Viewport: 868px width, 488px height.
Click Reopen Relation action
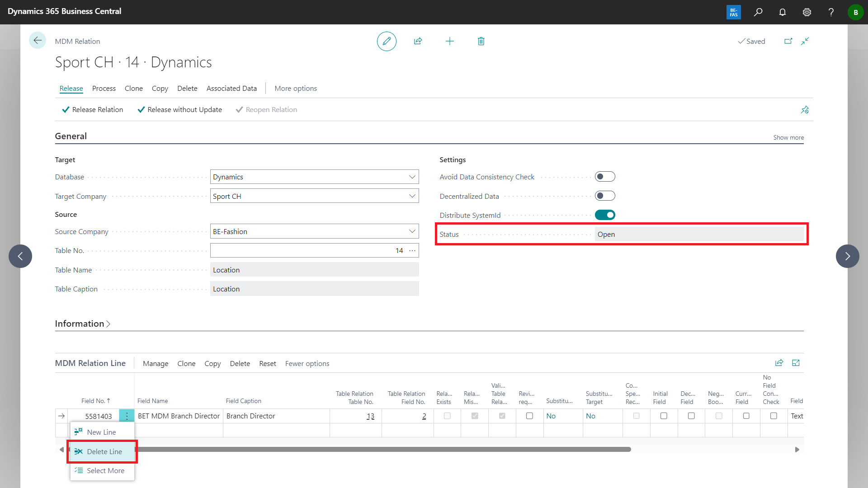click(266, 110)
